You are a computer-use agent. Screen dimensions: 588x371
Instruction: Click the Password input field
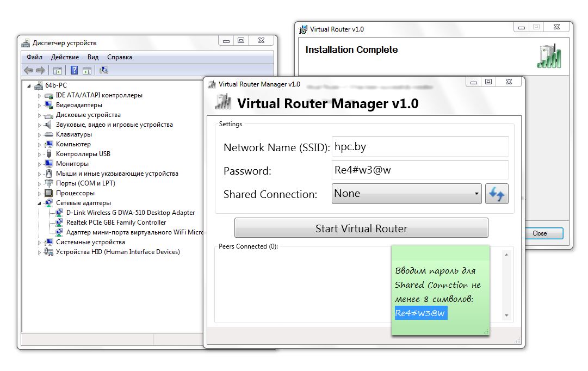click(420, 170)
